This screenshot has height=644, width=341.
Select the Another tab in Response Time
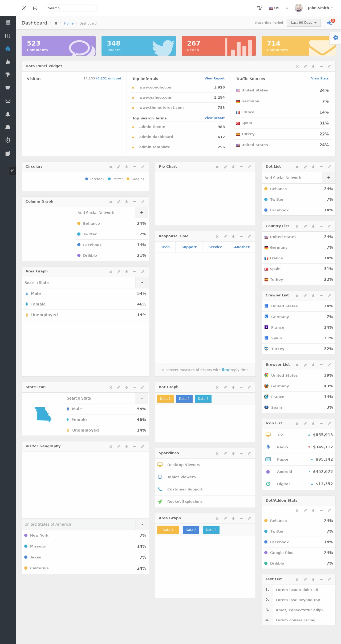tap(242, 247)
